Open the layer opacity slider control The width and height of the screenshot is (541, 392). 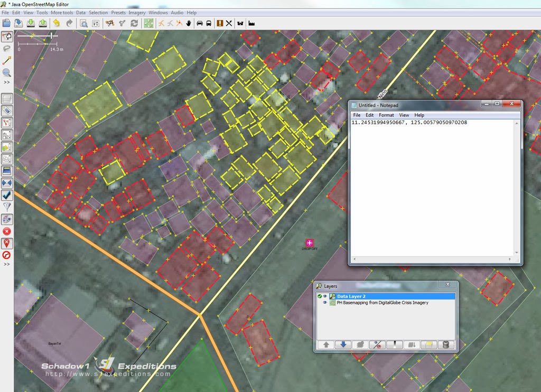pos(394,344)
